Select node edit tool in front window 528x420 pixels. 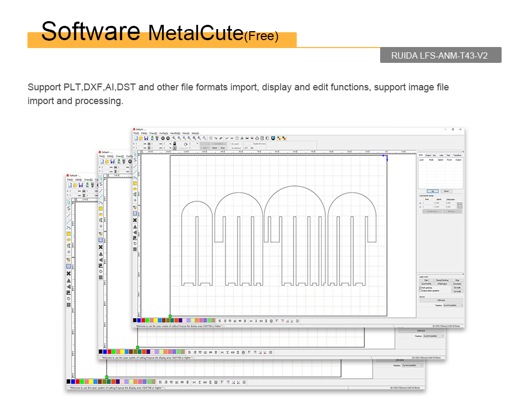(x=135, y=160)
